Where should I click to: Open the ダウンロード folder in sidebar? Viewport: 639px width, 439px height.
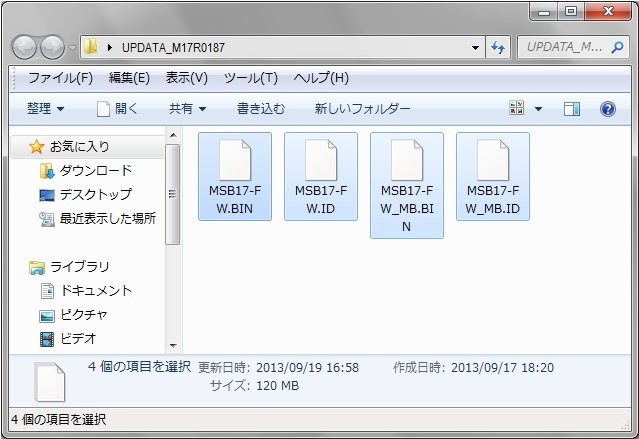coord(94,170)
